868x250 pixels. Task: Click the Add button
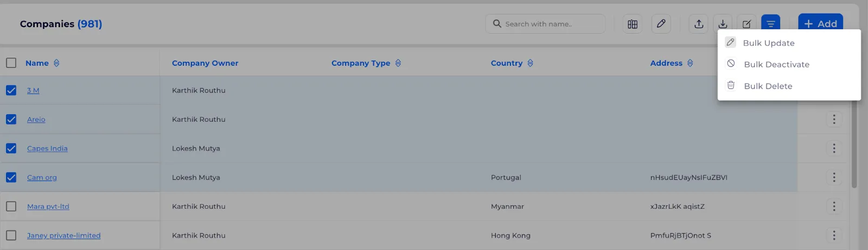(820, 23)
